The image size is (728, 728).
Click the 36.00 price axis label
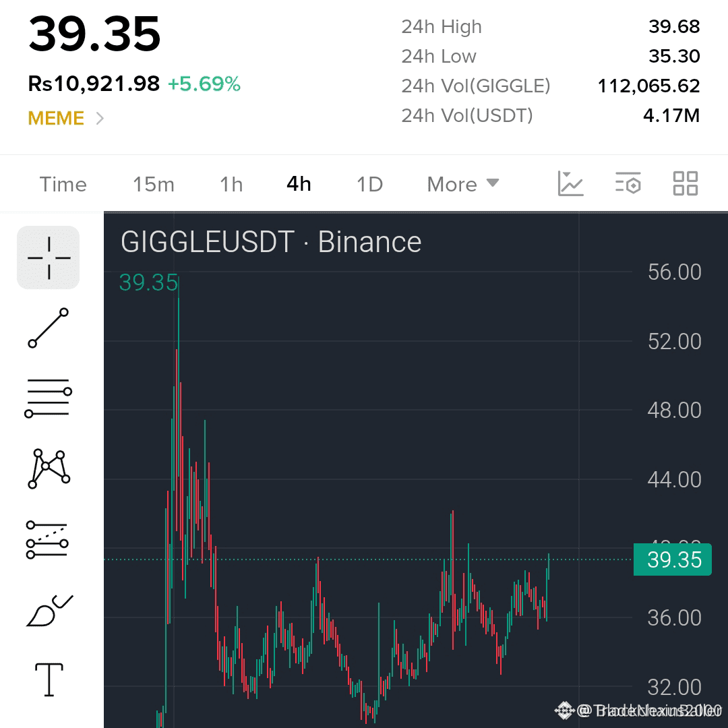pos(675,618)
